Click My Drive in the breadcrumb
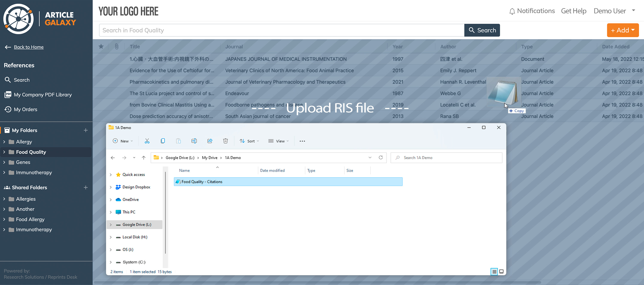This screenshot has width=644, height=285. pyautogui.click(x=210, y=158)
